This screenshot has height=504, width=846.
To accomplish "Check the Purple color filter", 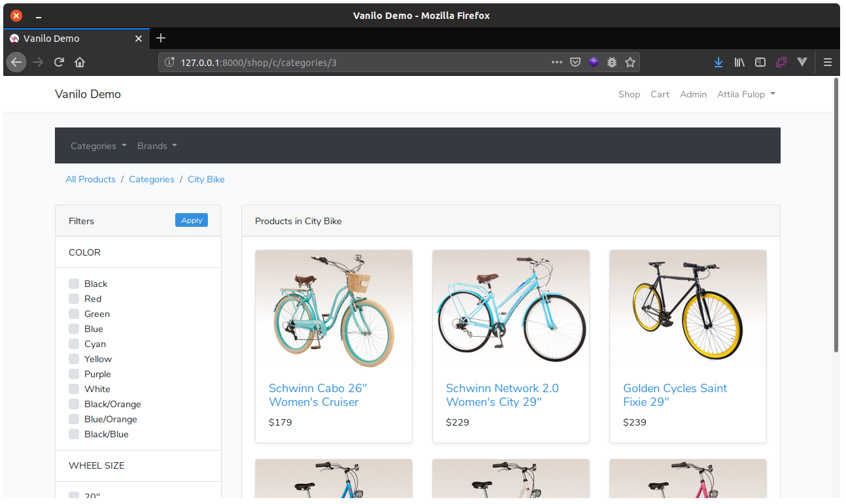I will tap(74, 374).
